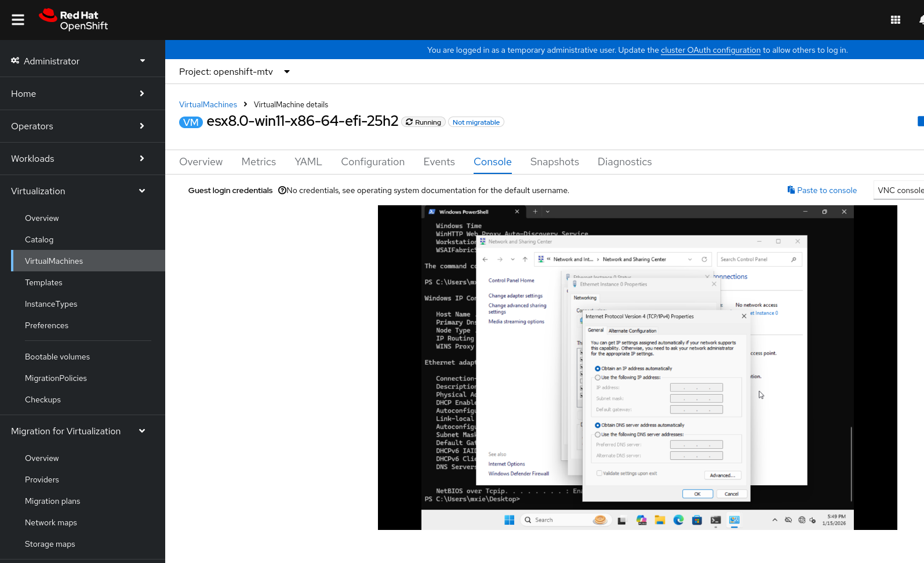Switch to Windows Terminal in VM taskbar
The width and height of the screenshot is (924, 563).
pos(716,520)
